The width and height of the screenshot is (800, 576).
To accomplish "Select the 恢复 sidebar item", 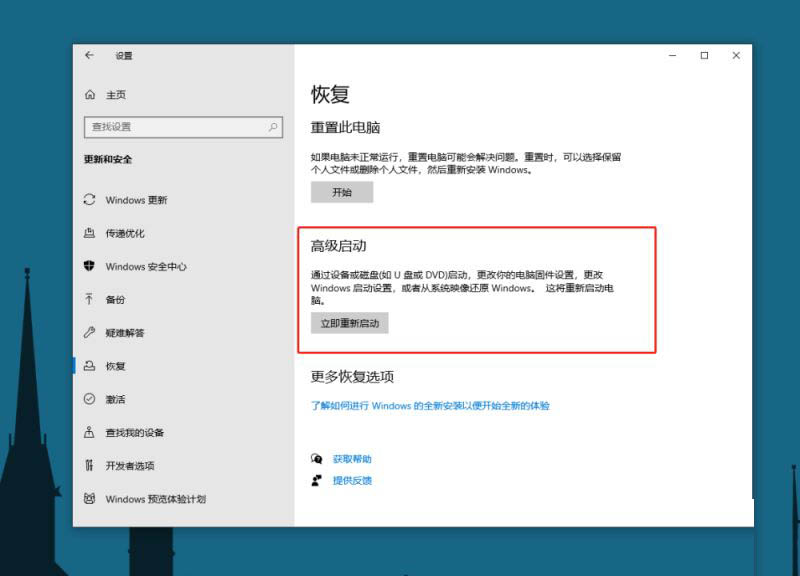I will click(115, 366).
